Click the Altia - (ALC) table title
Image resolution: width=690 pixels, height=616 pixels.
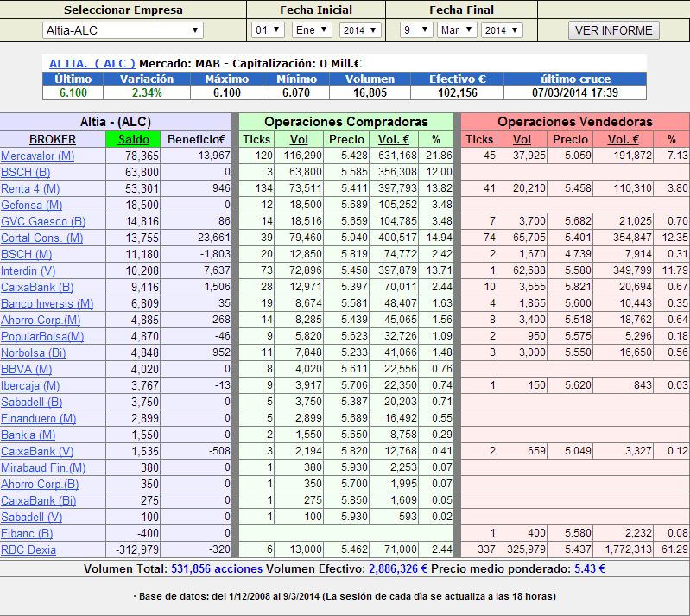click(116, 122)
